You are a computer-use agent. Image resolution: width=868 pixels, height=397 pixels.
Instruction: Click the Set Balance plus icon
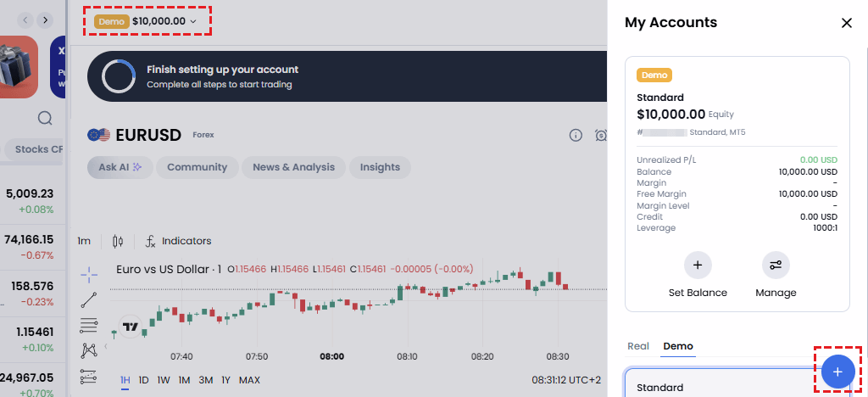(698, 266)
